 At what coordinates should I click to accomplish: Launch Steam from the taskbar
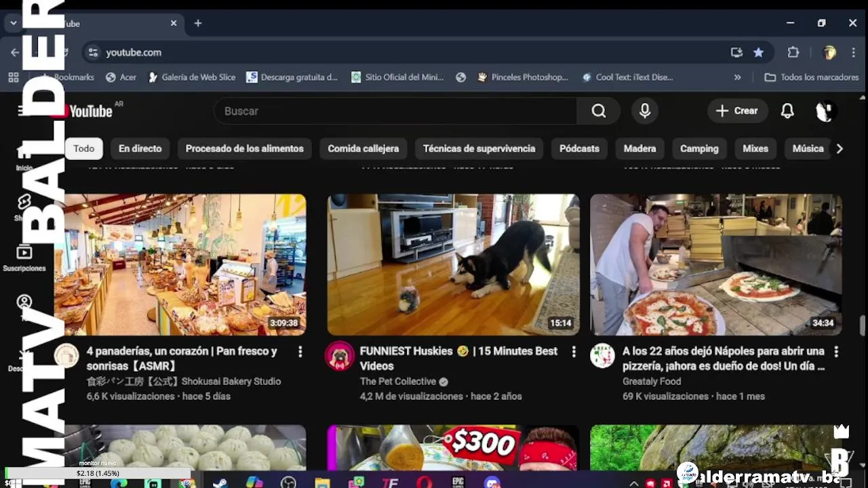pyautogui.click(x=220, y=483)
